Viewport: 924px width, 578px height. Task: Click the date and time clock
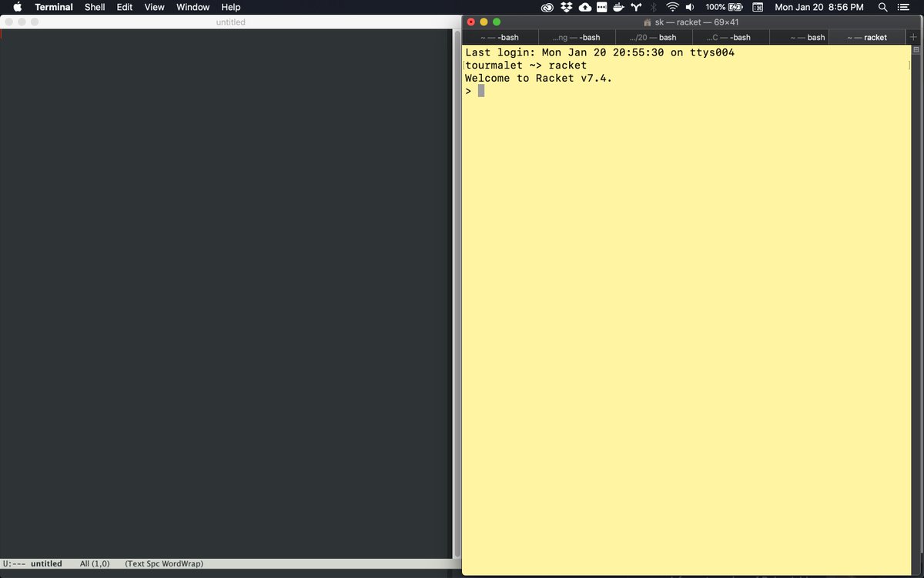(x=819, y=7)
